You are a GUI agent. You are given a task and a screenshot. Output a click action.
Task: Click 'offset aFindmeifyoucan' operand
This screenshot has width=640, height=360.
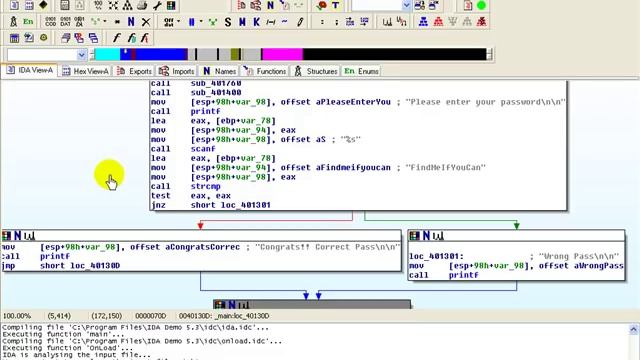pos(336,167)
